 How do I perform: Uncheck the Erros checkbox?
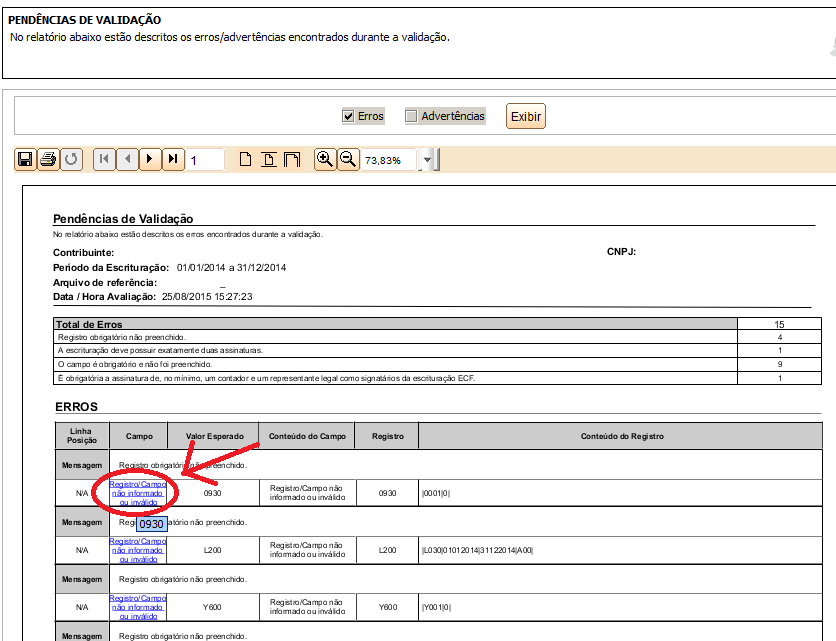[x=349, y=116]
